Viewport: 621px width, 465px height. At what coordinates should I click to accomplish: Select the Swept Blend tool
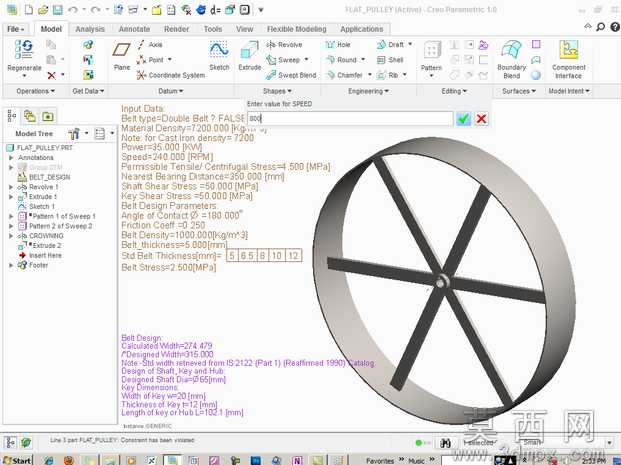coord(291,75)
